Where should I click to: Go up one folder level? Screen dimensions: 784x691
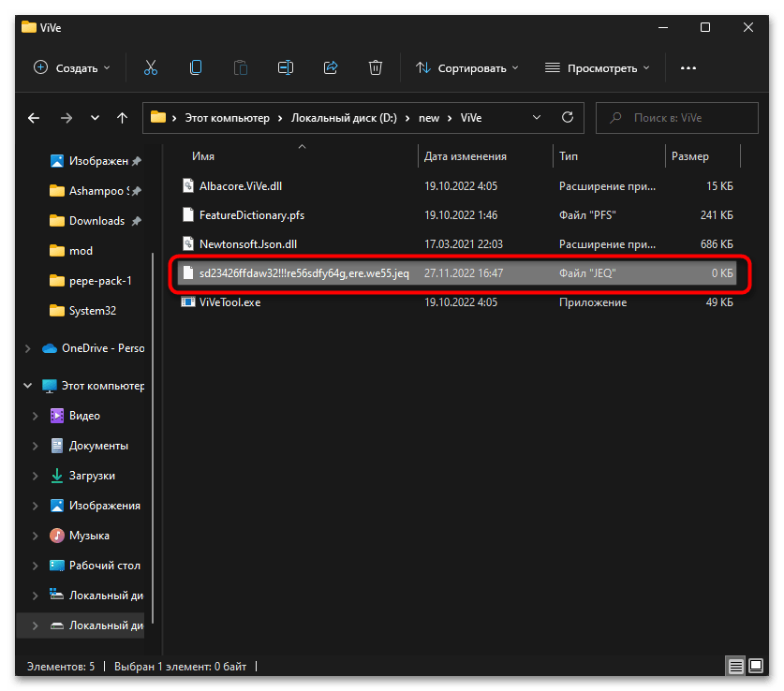[x=122, y=118]
